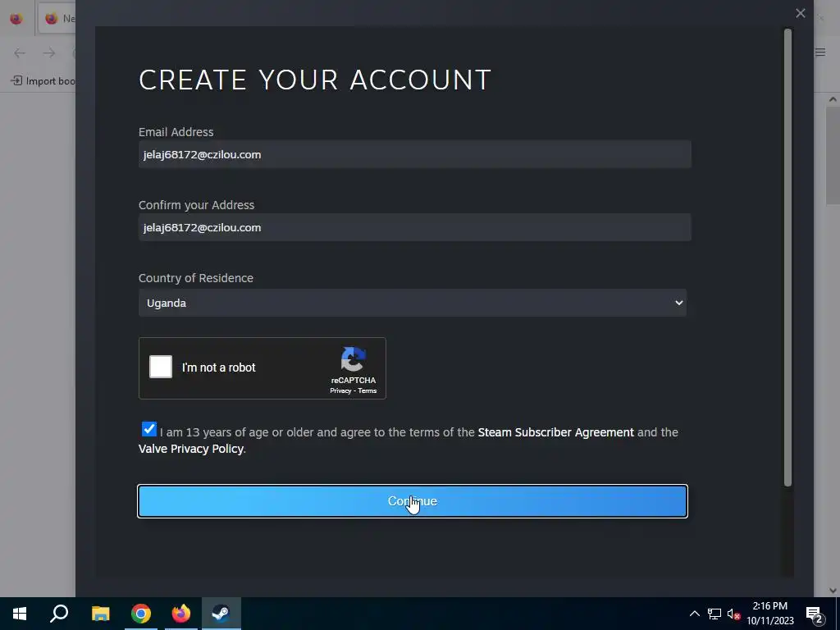Click the network tray icon
This screenshot has height=630, width=840.
(x=714, y=614)
